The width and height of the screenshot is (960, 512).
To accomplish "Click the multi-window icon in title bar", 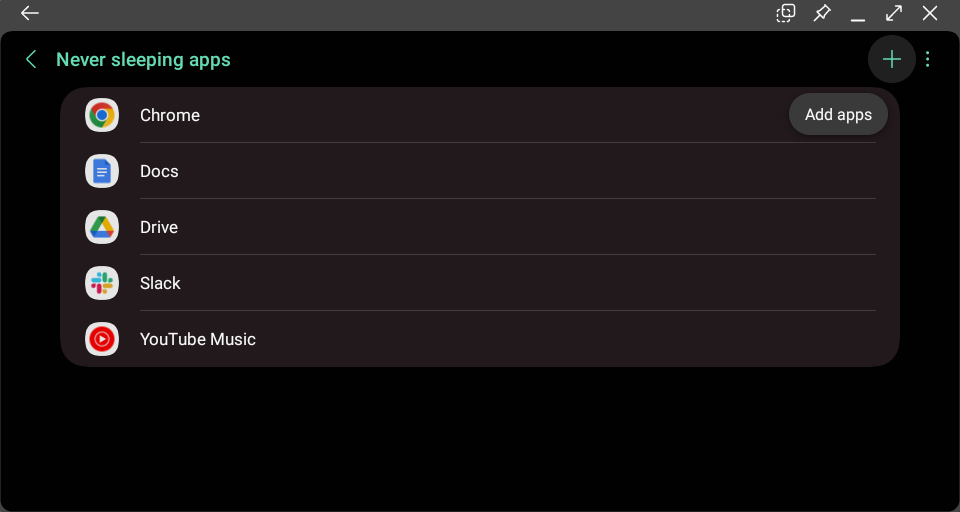I will [x=786, y=13].
